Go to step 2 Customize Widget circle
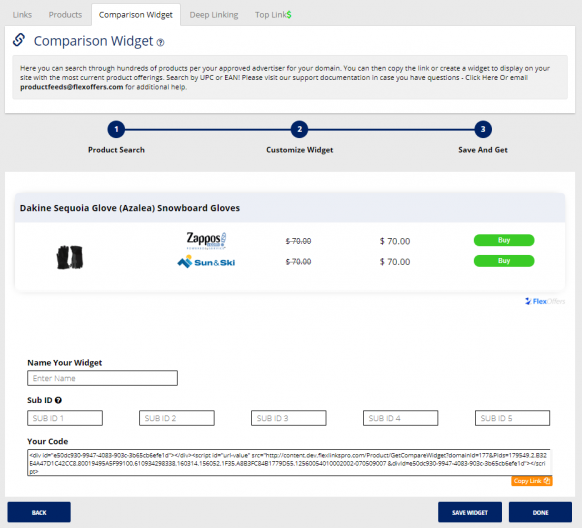 coord(300,129)
